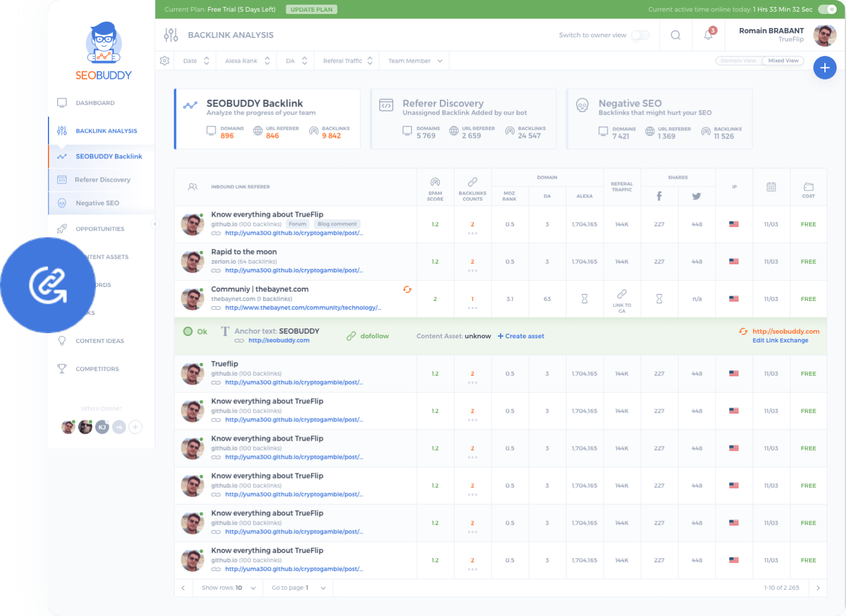Open Opportunities in the sidebar
The height and width of the screenshot is (616, 846).
(99, 229)
